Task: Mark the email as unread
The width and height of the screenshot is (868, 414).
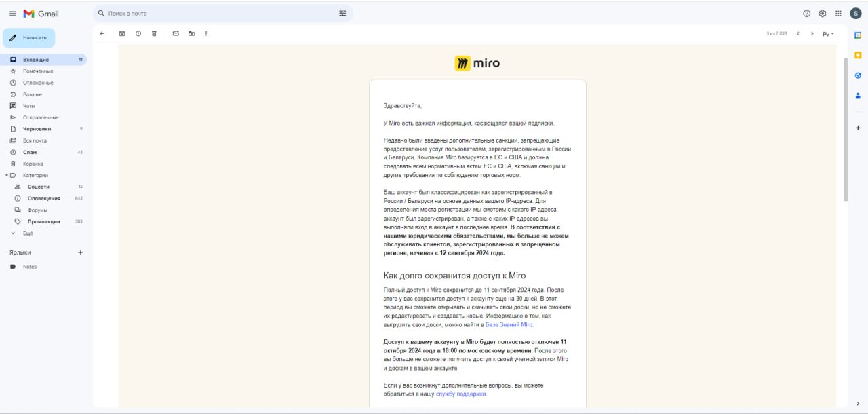Action: [175, 33]
